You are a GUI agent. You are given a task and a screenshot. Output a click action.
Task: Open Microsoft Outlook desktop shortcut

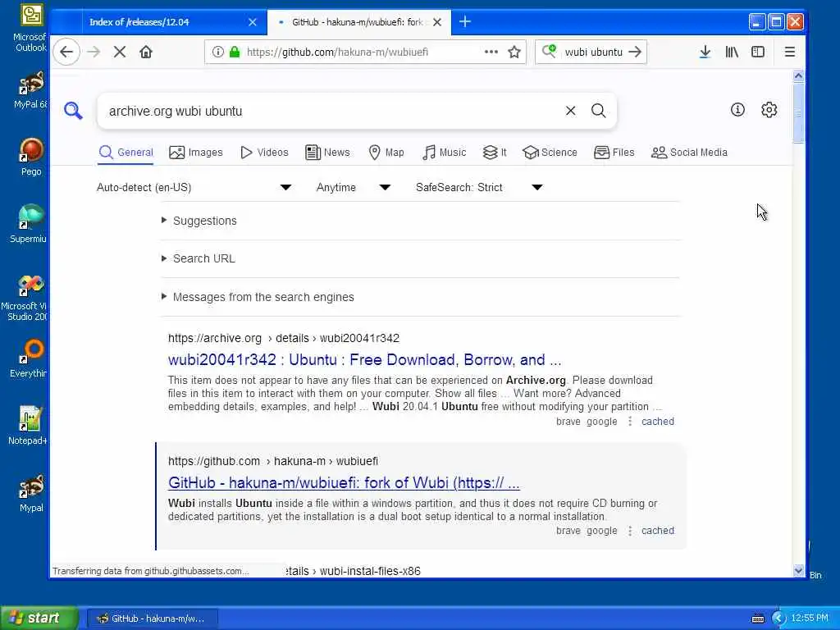click(x=30, y=28)
